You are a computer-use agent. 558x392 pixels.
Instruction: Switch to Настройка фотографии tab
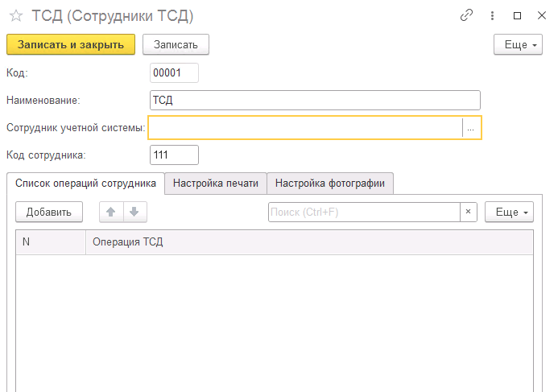point(330,184)
